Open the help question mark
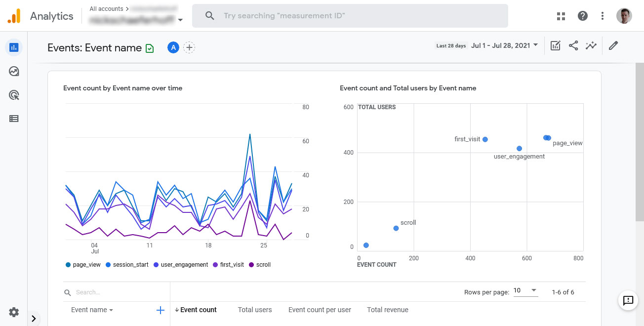Screen dimensions: 644x326 coord(583,16)
